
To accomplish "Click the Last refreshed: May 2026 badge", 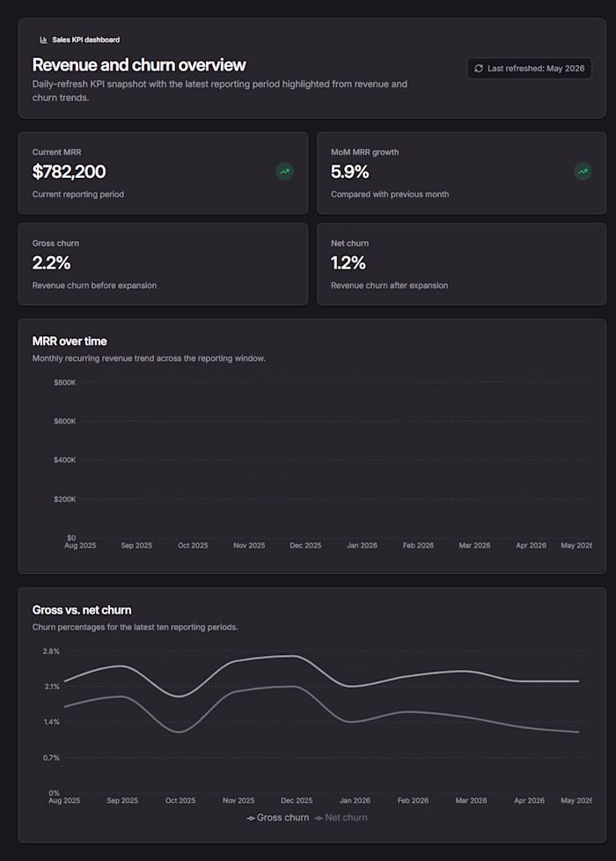I will point(529,69).
